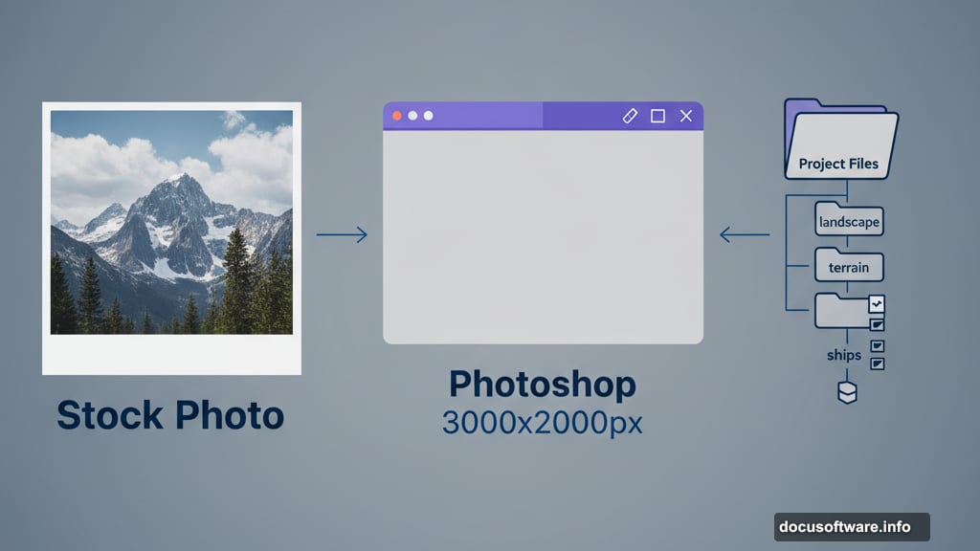980x551 pixels.
Task: Click the square maximize icon in the titlebar
Action: point(657,116)
